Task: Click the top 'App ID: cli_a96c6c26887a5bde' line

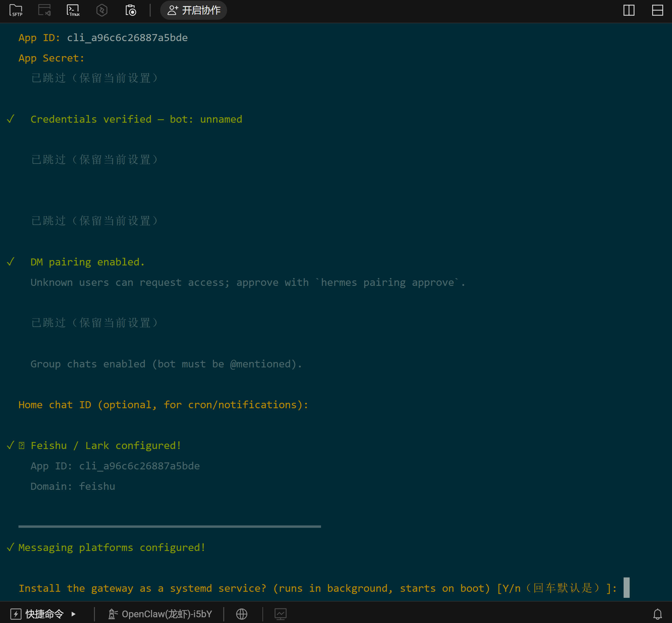Action: coord(103,37)
